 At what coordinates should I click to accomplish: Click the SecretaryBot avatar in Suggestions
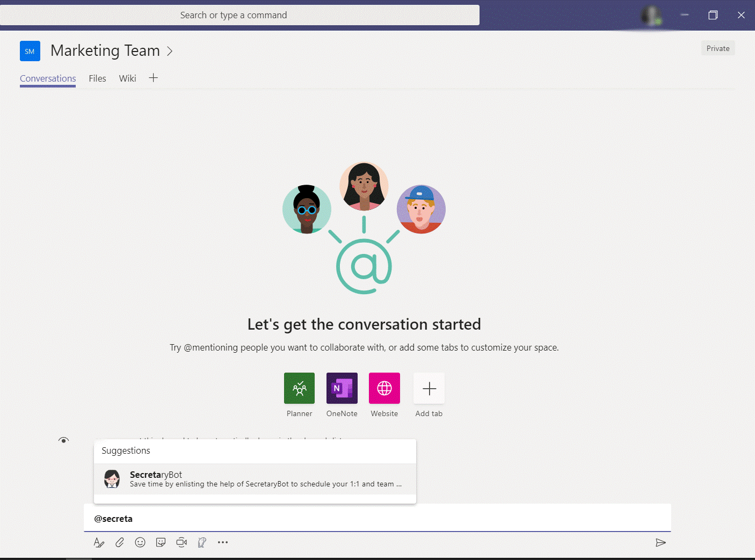[x=112, y=478]
